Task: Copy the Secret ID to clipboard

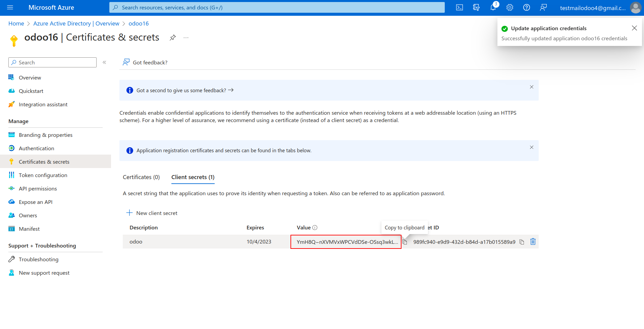Action: (522, 242)
